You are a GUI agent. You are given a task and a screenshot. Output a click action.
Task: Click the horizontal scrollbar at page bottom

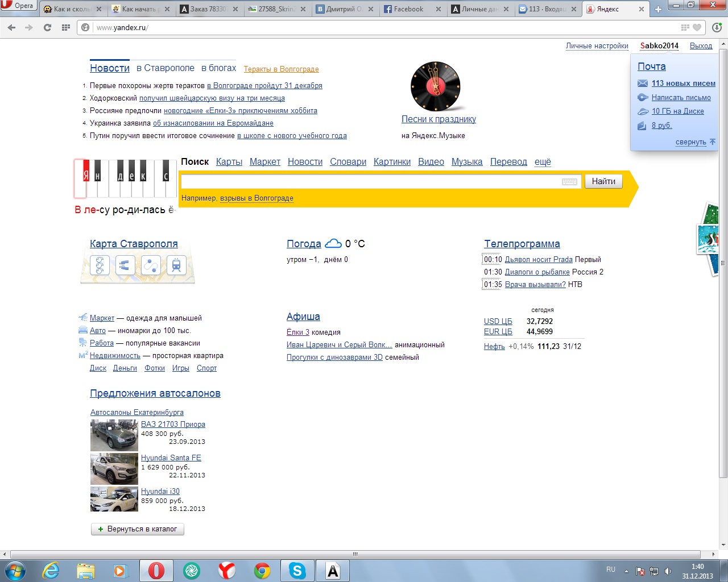pyautogui.click(x=355, y=554)
